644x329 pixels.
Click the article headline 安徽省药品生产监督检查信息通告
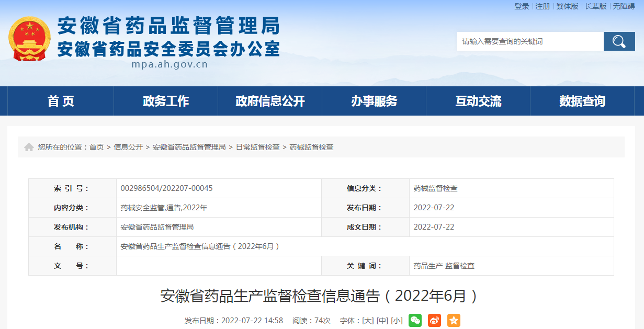pyautogui.click(x=319, y=296)
